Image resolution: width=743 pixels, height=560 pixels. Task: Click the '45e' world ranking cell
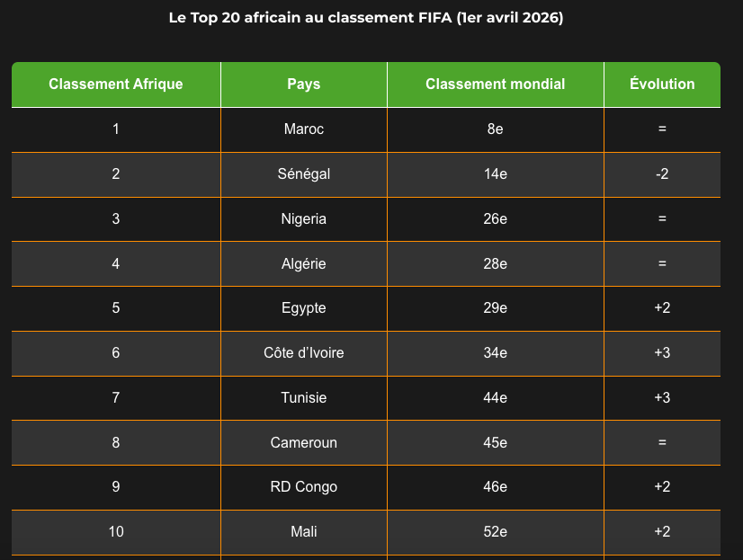(x=496, y=443)
